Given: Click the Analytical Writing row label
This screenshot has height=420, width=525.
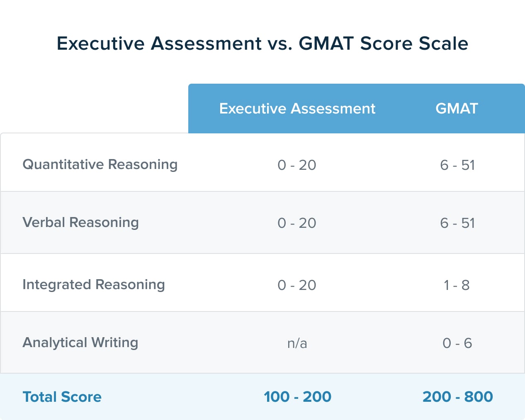Looking at the screenshot, I should pos(80,343).
